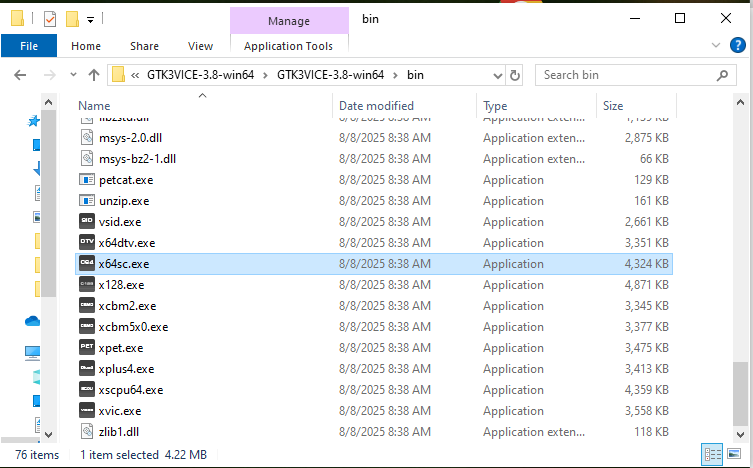
Task: Click the 4,324 KB size cell
Action: point(646,264)
